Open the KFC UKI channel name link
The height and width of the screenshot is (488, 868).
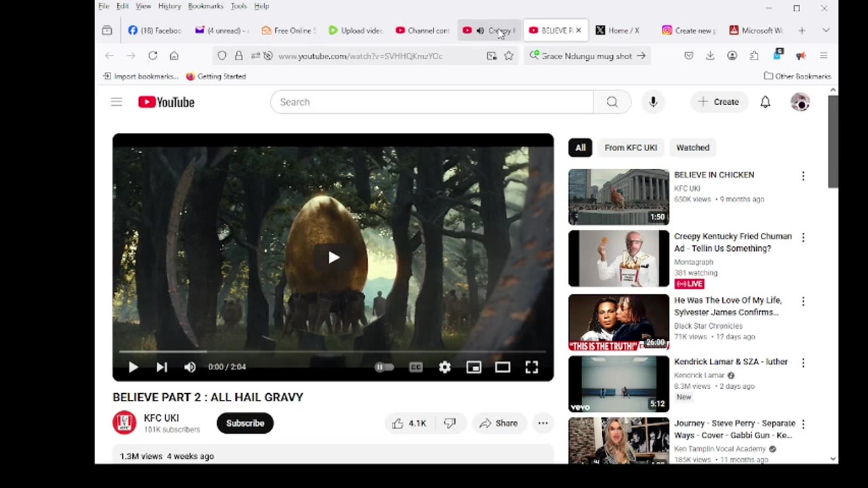coord(161,418)
